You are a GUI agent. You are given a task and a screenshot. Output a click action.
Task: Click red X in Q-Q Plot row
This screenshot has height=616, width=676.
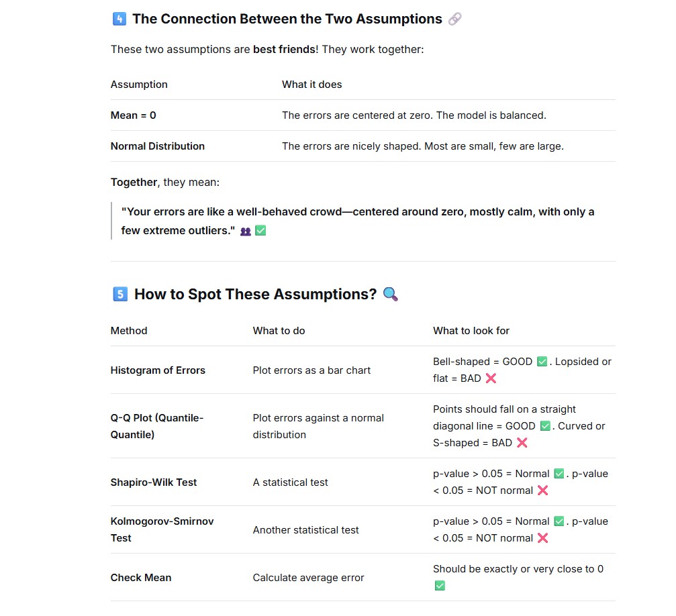[x=522, y=443]
